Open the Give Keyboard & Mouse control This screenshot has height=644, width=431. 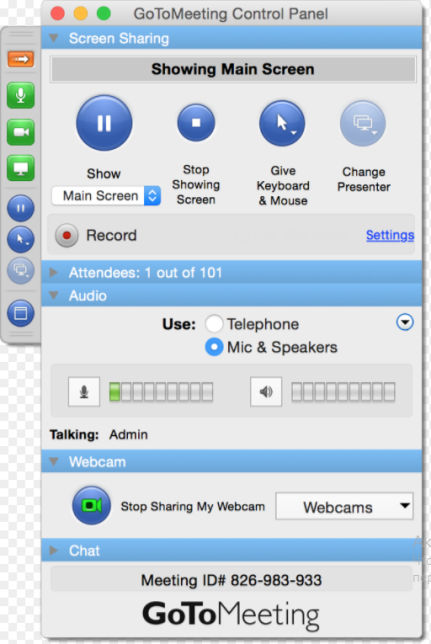[282, 123]
